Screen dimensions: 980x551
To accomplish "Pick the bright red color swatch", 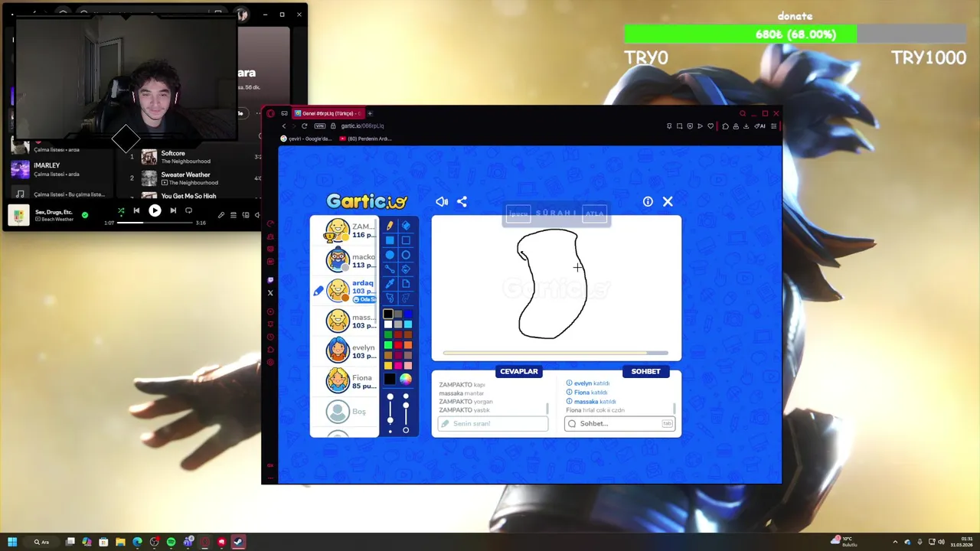I will coord(398,345).
